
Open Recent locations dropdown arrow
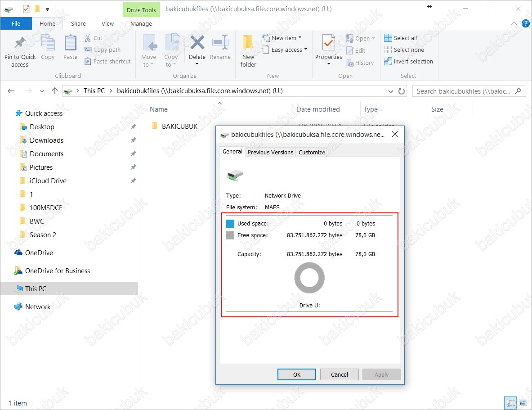[x=42, y=91]
